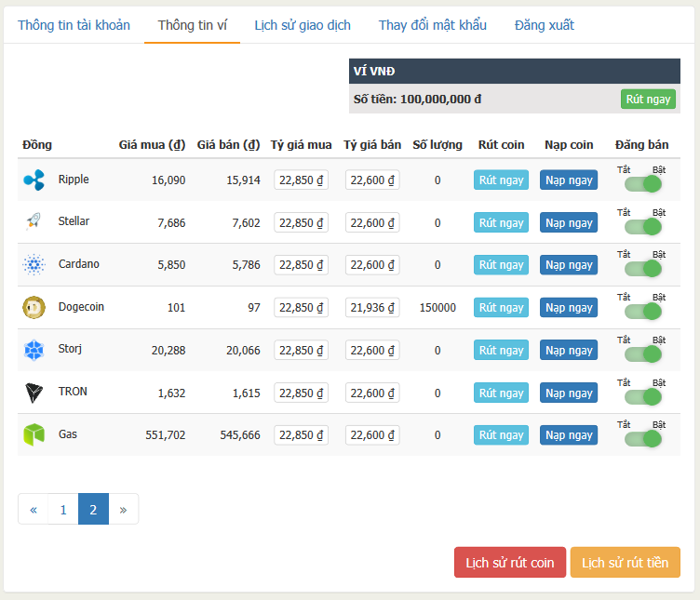Toggle Dogecoin Đăng bán switch
Screen dimensions: 700x600
643,312
